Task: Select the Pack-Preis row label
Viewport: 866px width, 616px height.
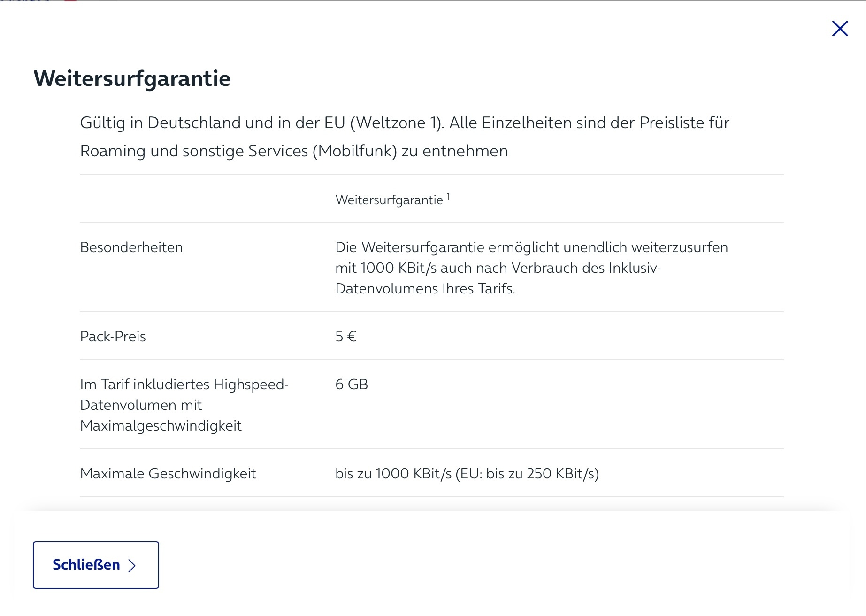Action: (x=113, y=337)
